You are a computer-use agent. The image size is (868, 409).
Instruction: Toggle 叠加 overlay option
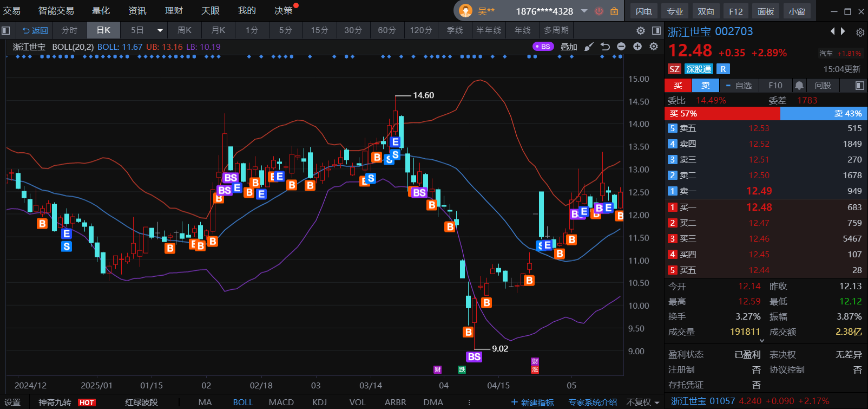coord(569,47)
